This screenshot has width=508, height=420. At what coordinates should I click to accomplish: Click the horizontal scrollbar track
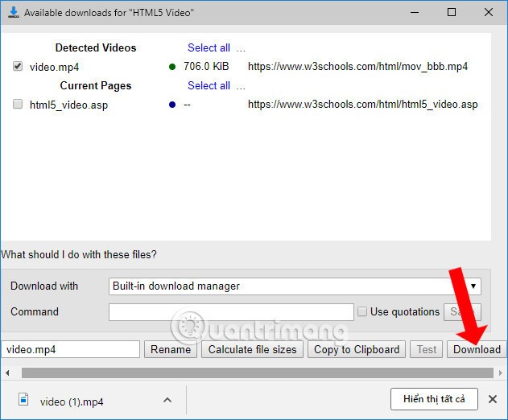pos(256,373)
